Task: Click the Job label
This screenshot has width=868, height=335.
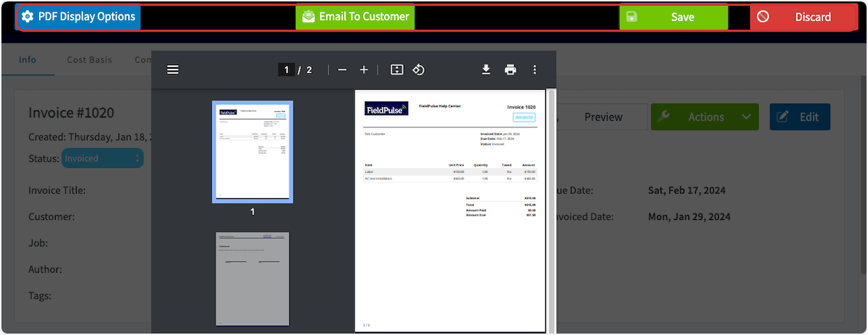Action: [x=38, y=243]
